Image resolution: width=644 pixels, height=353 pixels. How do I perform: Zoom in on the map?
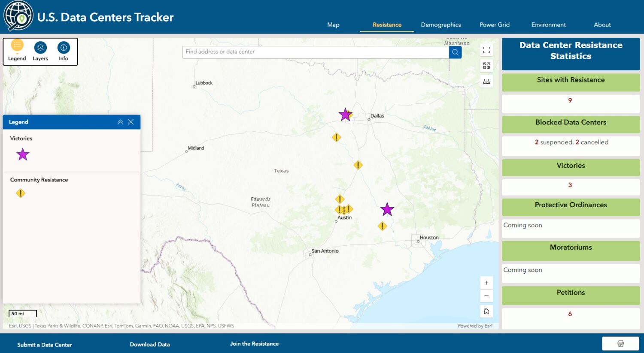[x=486, y=283]
